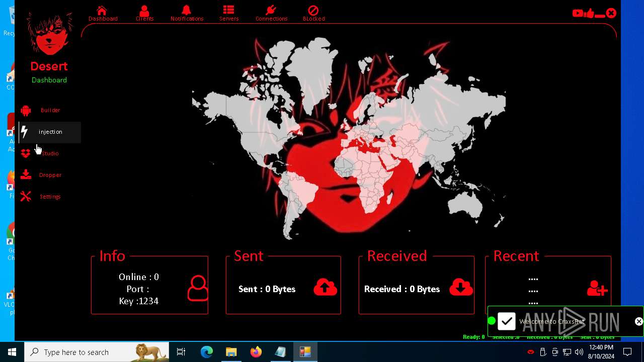Click the thumbs-up like icon
Viewport: 644px width, 362px height.
(x=590, y=14)
